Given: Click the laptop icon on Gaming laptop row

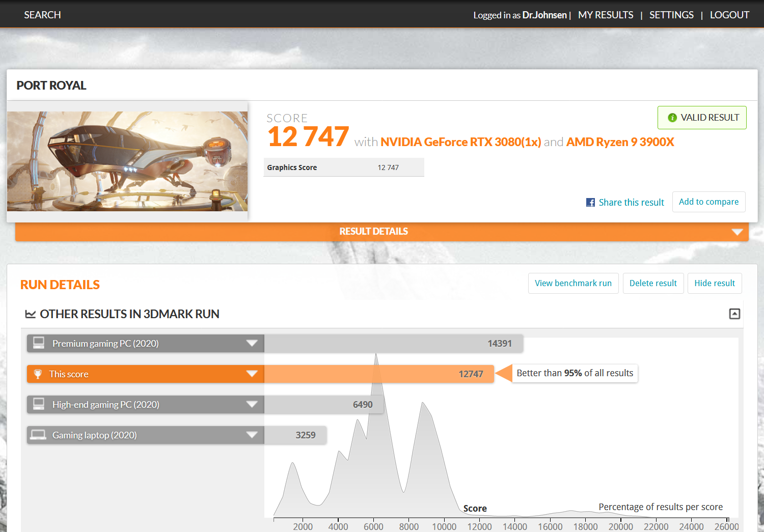Looking at the screenshot, I should (x=38, y=435).
